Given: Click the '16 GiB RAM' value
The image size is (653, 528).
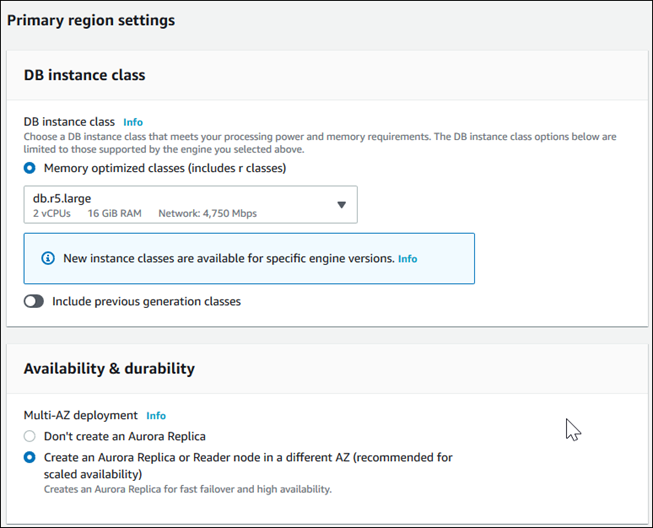Looking at the screenshot, I should (115, 214).
